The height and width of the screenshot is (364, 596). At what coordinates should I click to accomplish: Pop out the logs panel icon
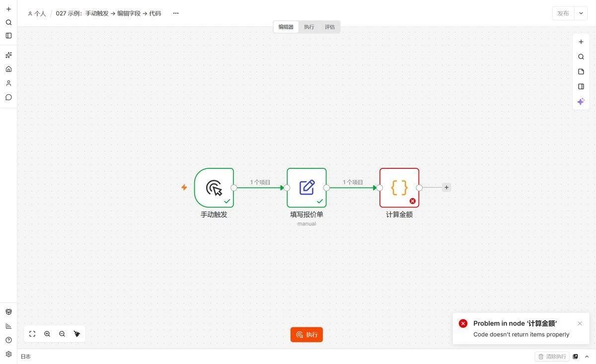tap(576, 357)
